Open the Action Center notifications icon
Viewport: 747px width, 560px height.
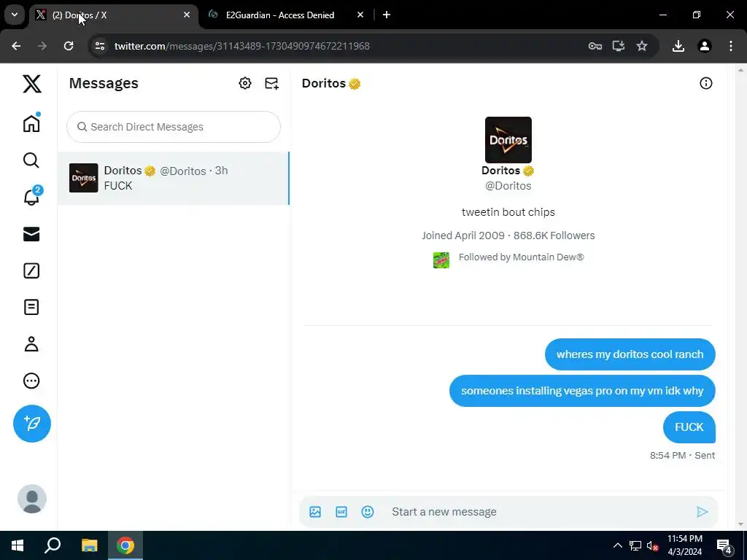point(724,546)
